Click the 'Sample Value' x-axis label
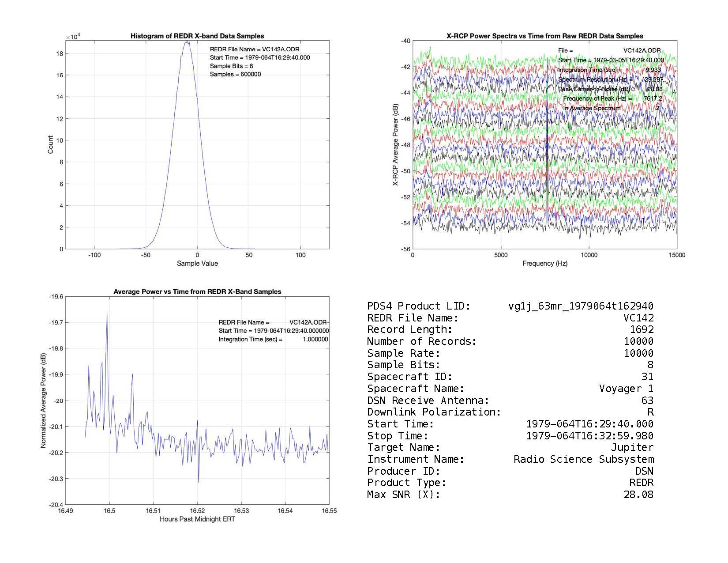The image size is (728, 563). (197, 264)
